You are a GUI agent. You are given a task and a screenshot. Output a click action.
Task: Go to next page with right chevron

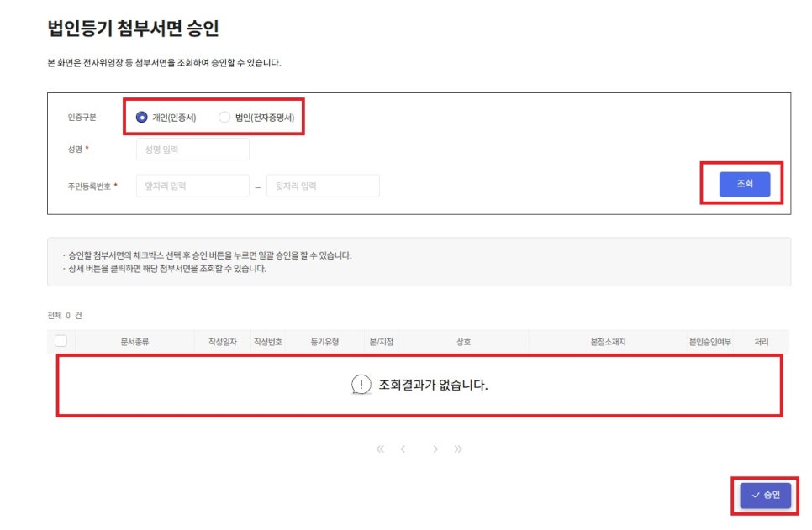click(x=435, y=449)
